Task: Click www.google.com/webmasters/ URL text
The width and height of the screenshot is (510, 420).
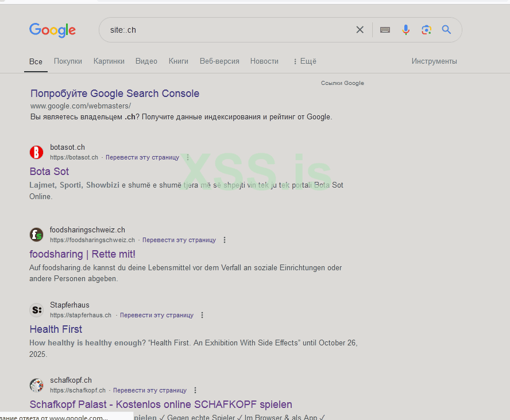Action: coord(80,106)
